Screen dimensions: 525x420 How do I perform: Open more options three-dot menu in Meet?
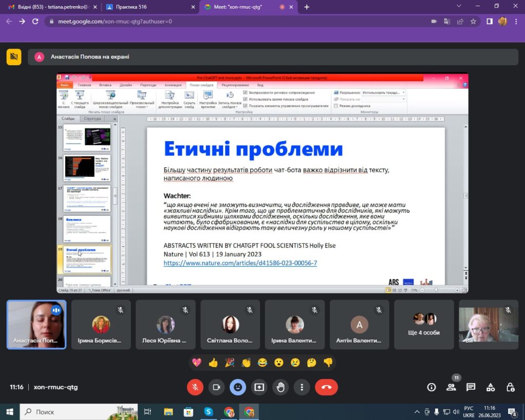[x=302, y=387]
